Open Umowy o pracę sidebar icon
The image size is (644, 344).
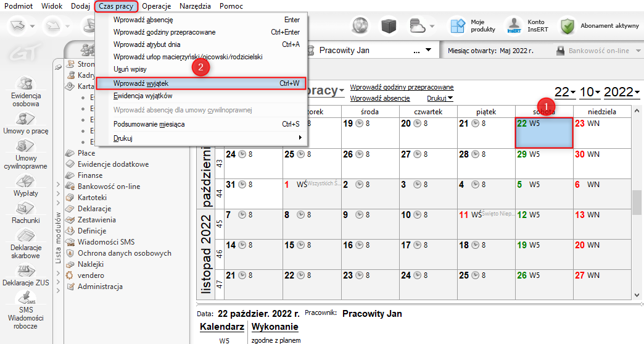[26, 119]
